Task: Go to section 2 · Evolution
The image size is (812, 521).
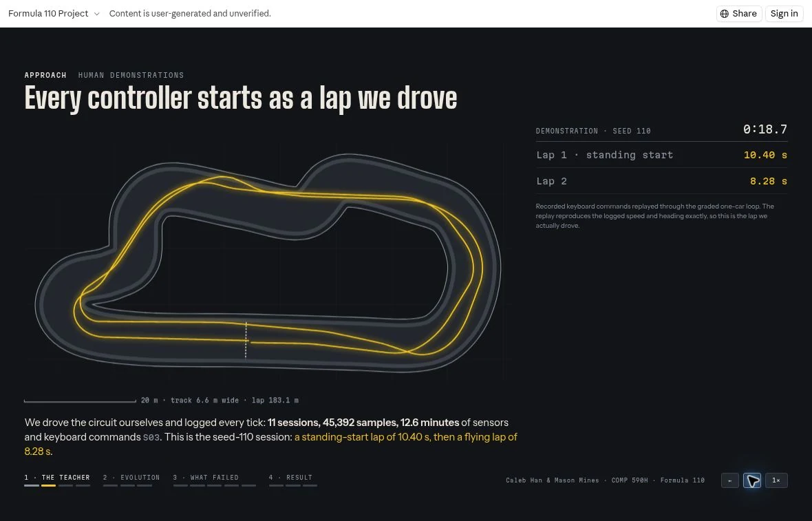Action: click(131, 478)
